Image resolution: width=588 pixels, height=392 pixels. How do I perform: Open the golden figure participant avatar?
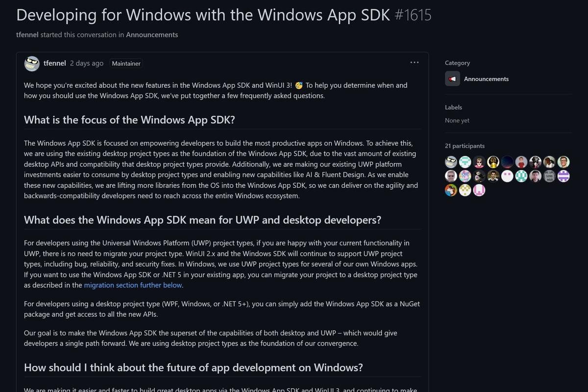tap(493, 162)
